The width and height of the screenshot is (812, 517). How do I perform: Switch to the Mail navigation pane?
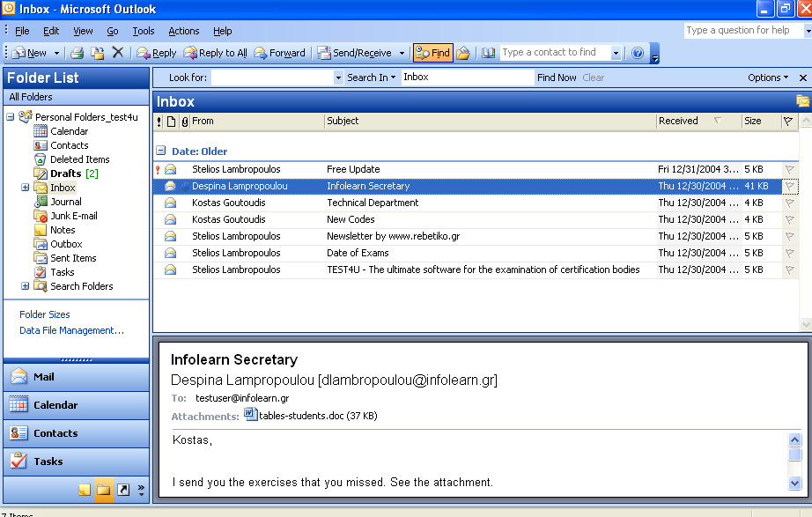pos(76,377)
